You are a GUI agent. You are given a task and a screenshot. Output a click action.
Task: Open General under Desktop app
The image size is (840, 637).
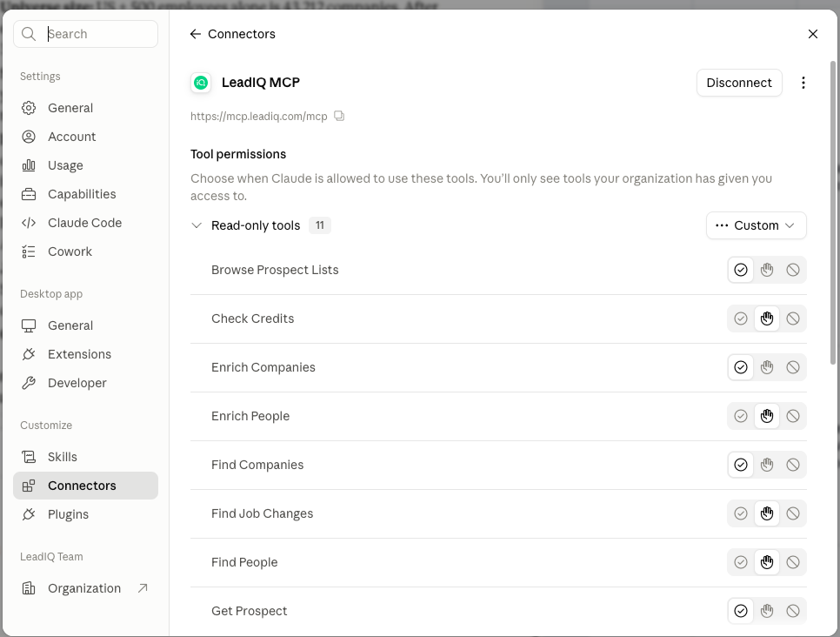tap(86, 325)
